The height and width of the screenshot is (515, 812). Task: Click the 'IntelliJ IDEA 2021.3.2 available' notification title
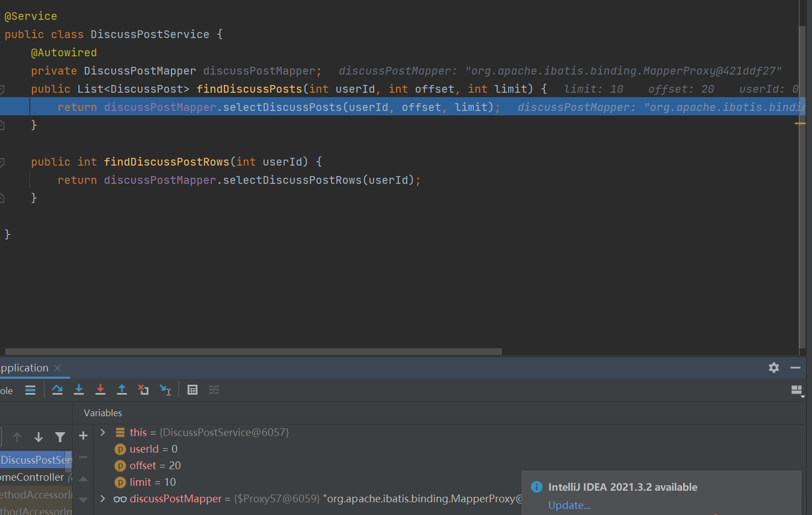(623, 487)
